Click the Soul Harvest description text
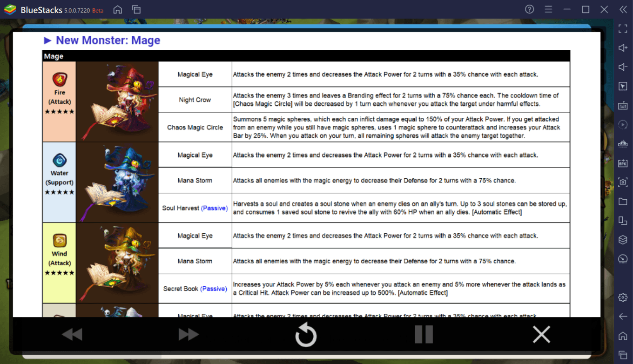Screen dimensions: 633x364 pyautogui.click(x=400, y=208)
